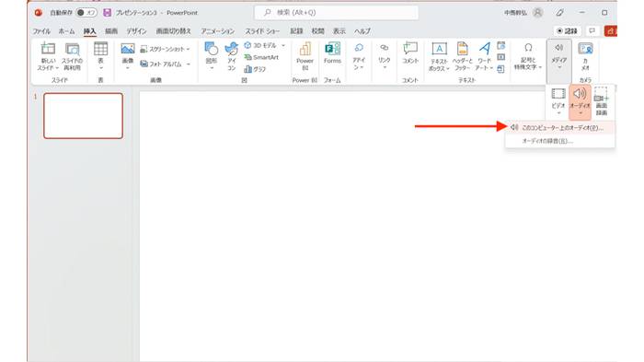Select the Screen Recording (画面録画) icon
This screenshot has width=644, height=362.
pyautogui.click(x=602, y=101)
